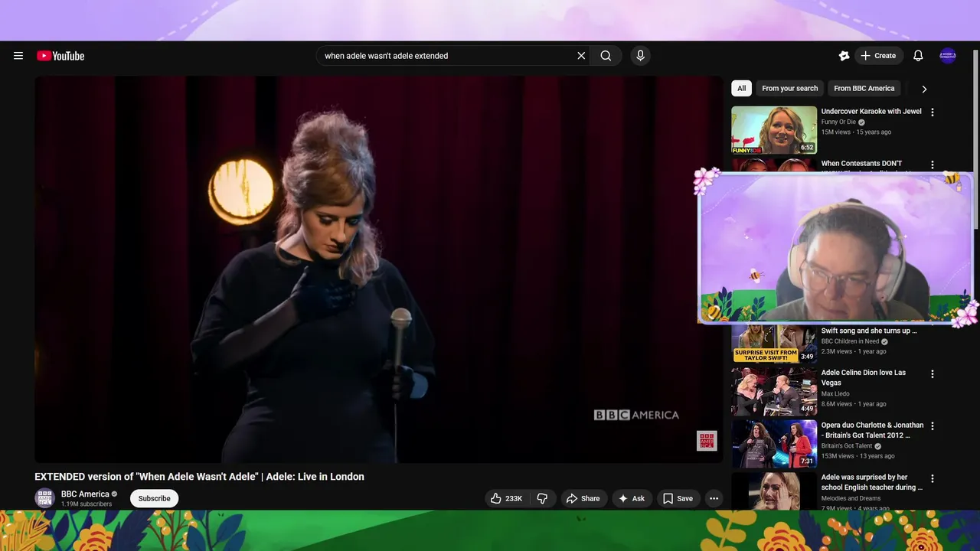980x551 pixels.
Task: Open options for Adele surprised by teacher video
Action: point(933,479)
